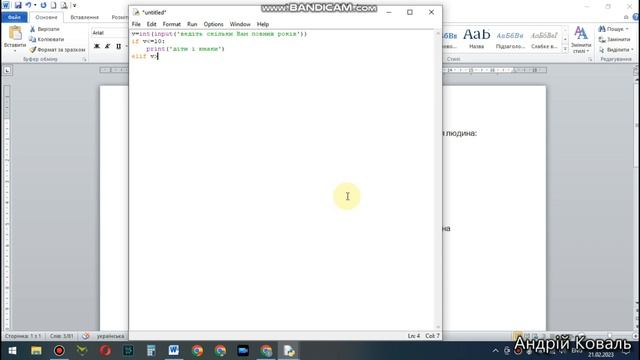
Task: Click the Save icon in Word quick access toolbar
Action: click(x=18, y=5)
